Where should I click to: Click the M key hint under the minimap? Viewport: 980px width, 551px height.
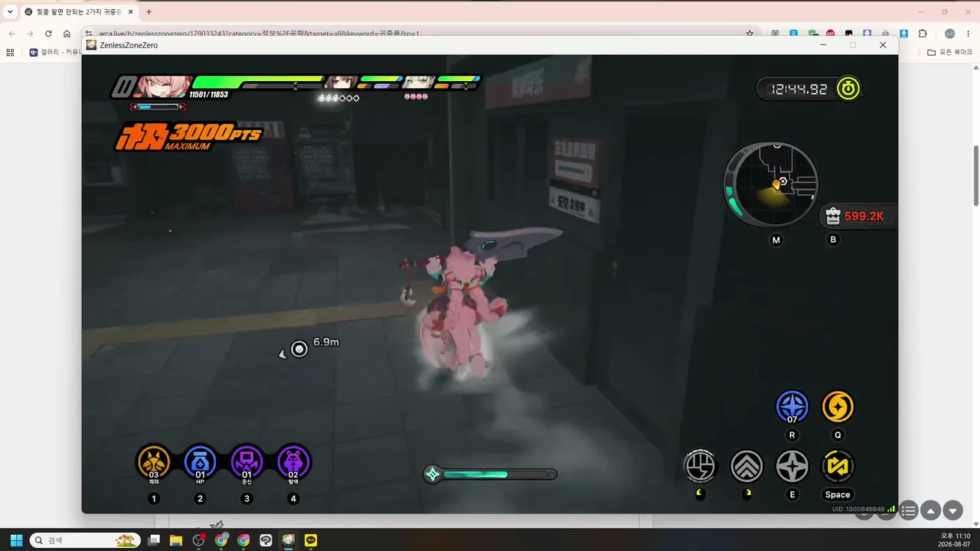(x=776, y=240)
